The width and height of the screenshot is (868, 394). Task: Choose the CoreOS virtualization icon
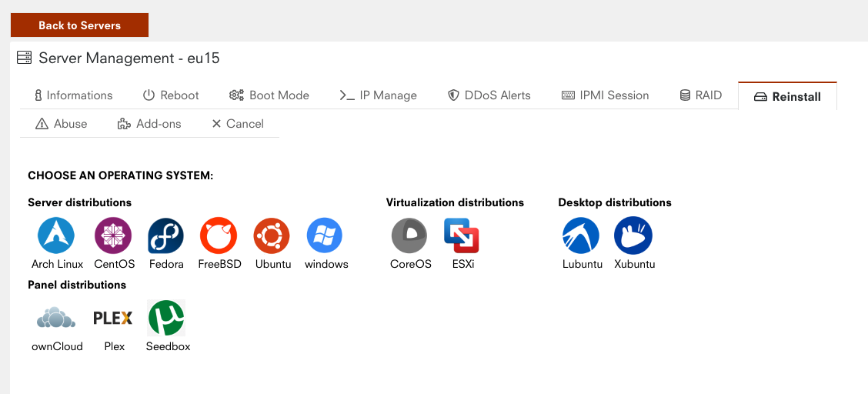[x=409, y=235]
